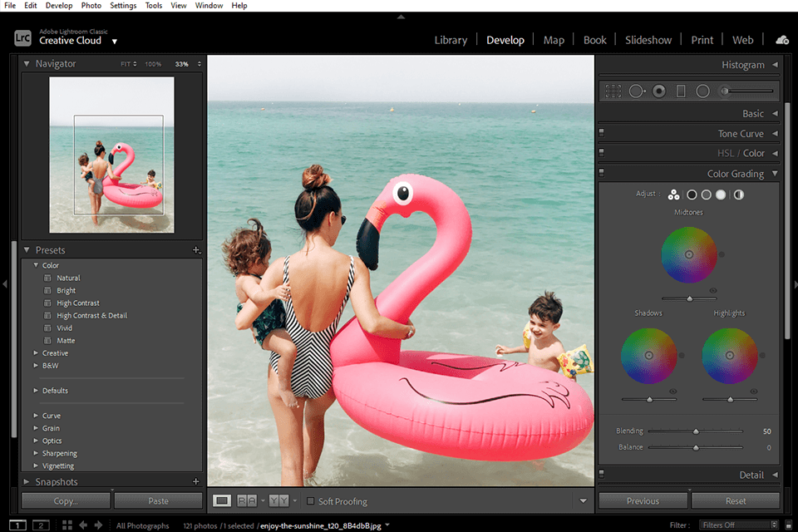
Task: Click the cloud sync status icon
Action: point(781,40)
